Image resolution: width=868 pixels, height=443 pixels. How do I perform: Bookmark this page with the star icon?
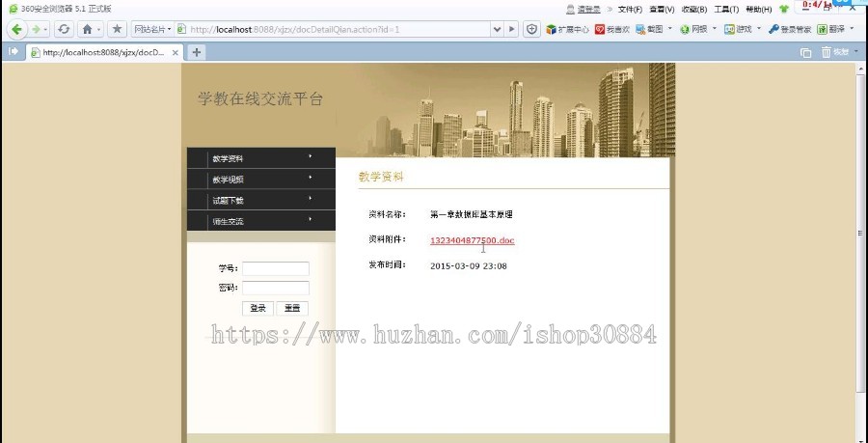tap(117, 29)
